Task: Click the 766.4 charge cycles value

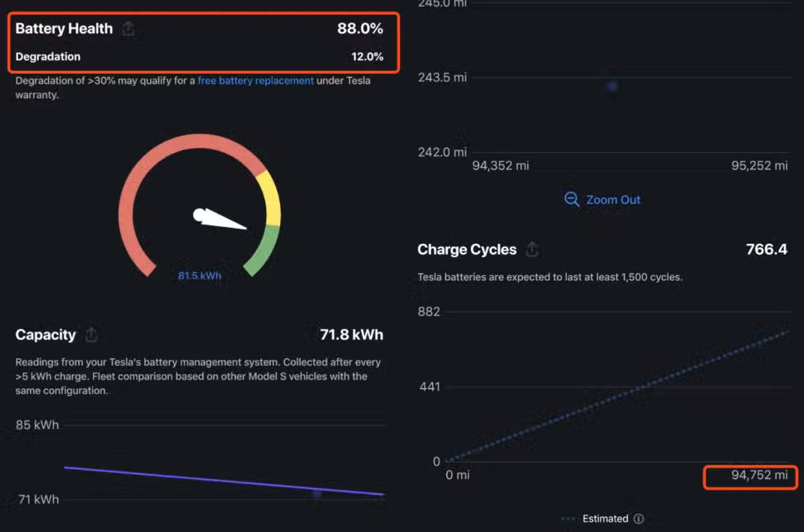Action: pos(766,249)
